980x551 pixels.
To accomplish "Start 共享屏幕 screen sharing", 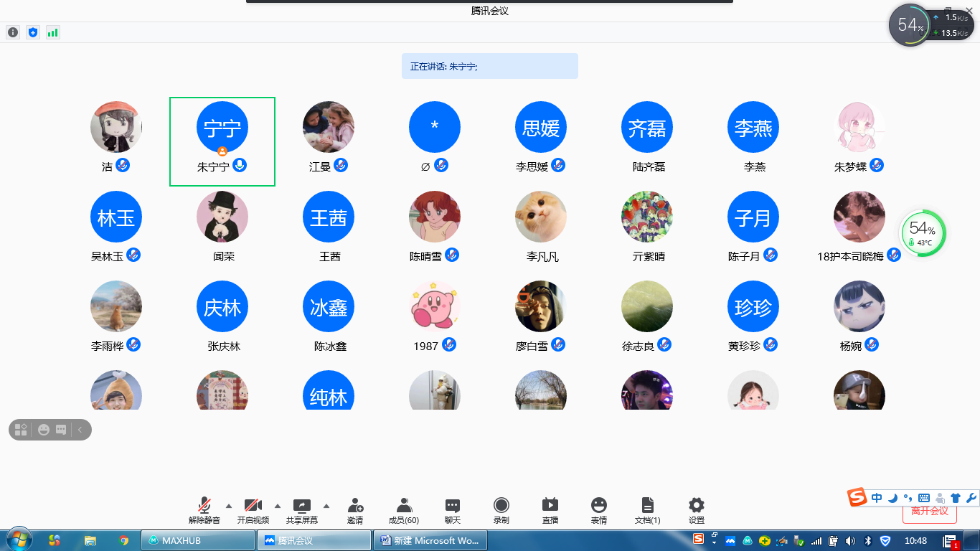I will click(x=302, y=510).
